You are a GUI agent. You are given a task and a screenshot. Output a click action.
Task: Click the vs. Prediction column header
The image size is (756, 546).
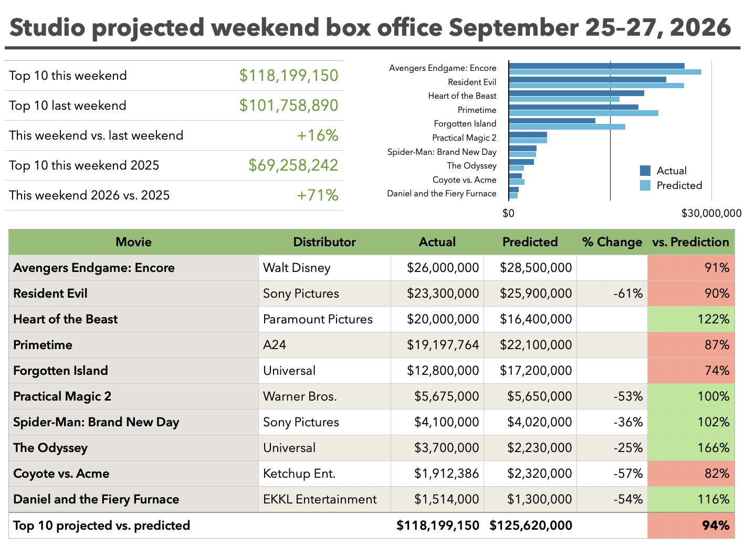point(691,242)
